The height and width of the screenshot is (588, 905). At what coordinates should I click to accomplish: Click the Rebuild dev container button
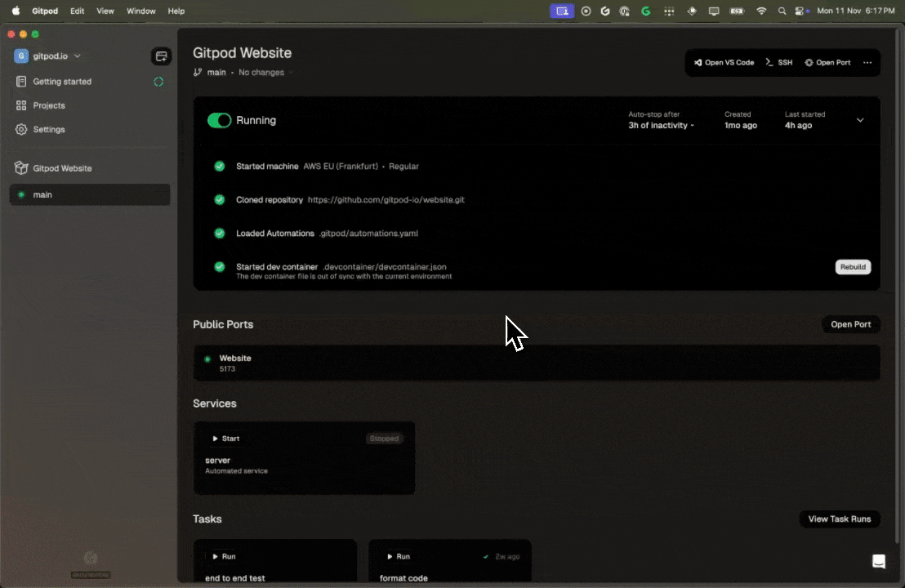853,266
